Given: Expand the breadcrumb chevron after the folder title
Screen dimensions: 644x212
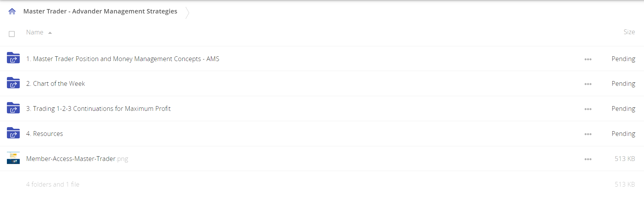Looking at the screenshot, I should click(x=187, y=13).
